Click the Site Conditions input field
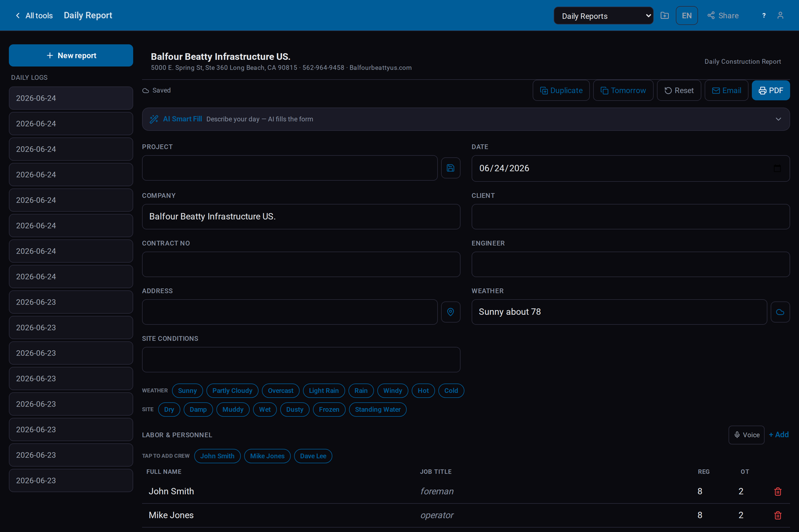Screen dimensions: 799x532 tap(301, 360)
